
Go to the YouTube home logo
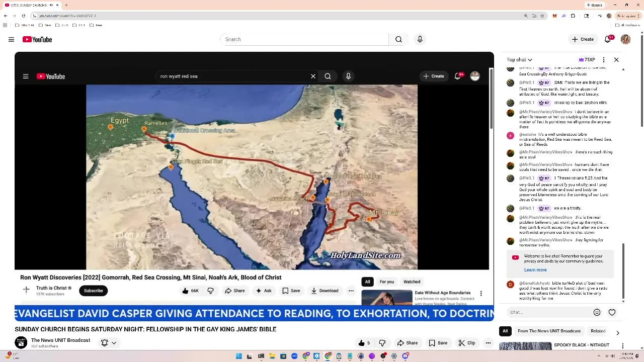click(37, 39)
